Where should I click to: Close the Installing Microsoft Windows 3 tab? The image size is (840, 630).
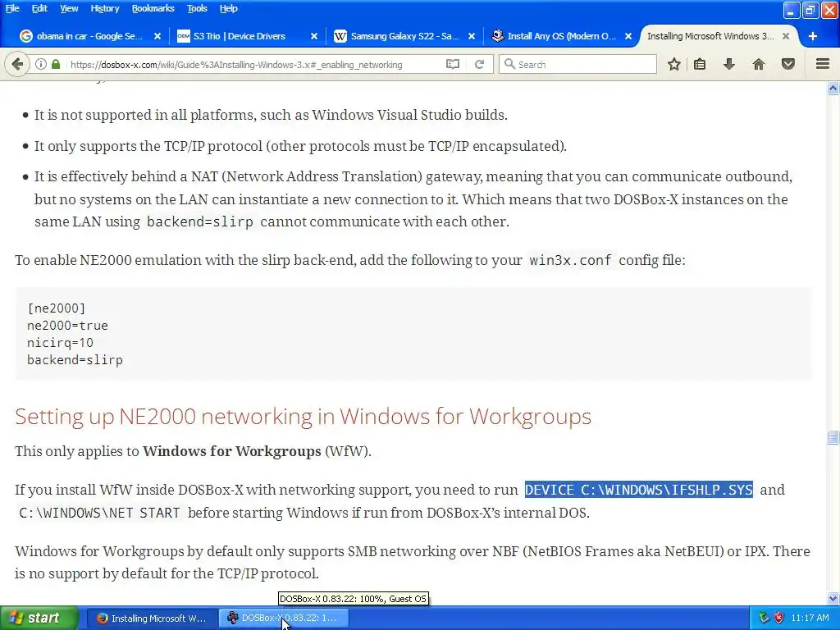pos(785,36)
